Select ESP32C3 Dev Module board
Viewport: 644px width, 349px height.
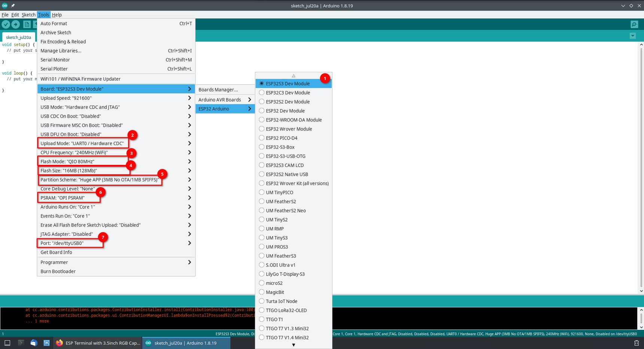(x=294, y=93)
